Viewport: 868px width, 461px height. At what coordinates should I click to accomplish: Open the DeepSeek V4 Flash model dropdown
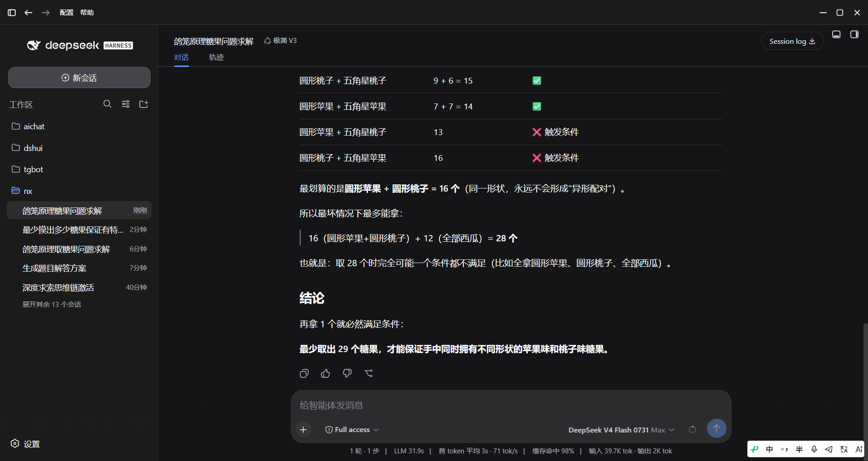tap(621, 430)
